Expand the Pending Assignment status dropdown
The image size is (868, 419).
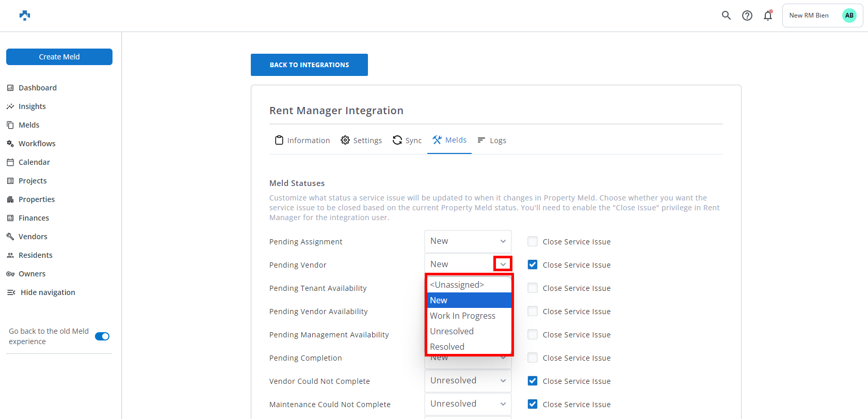click(x=468, y=241)
